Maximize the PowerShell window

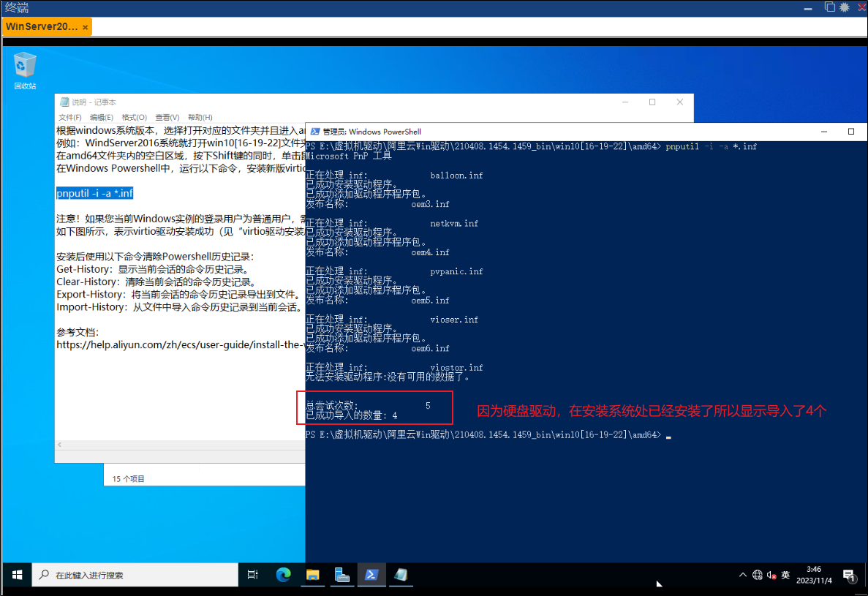tap(851, 132)
